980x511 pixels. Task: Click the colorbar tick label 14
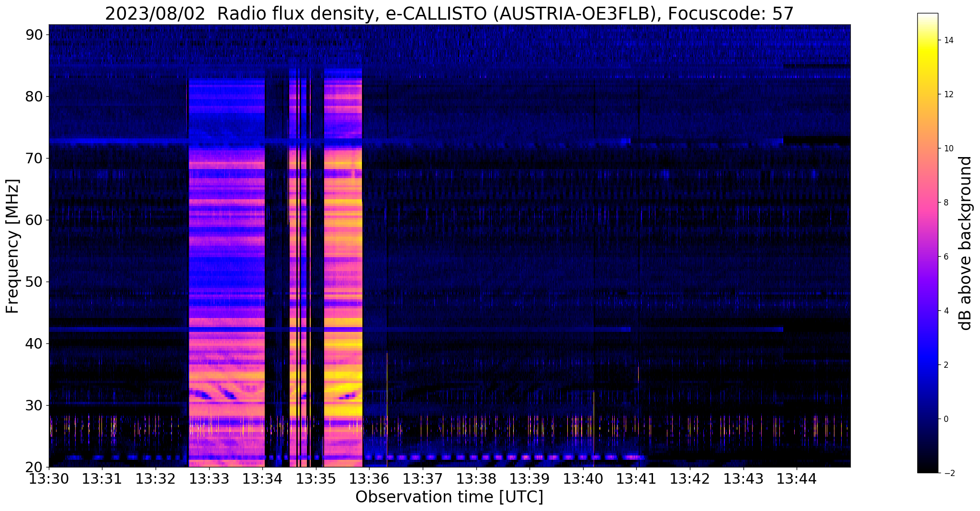(x=948, y=40)
